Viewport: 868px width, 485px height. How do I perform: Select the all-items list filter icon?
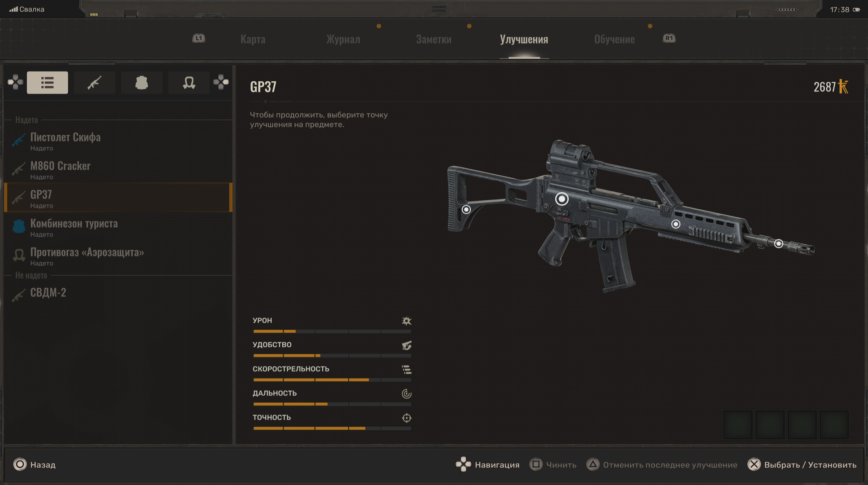point(47,83)
